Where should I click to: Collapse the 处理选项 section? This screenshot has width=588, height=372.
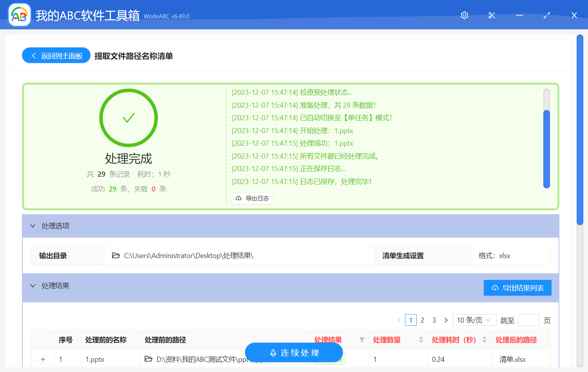pos(33,226)
